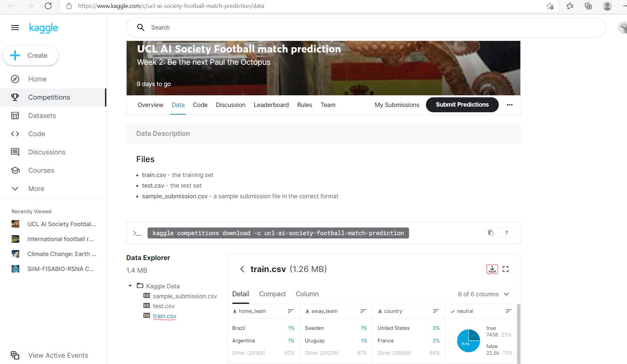Image resolution: width=627 pixels, height=364 pixels.
Task: Download train.csv with the download icon
Action: 492,269
